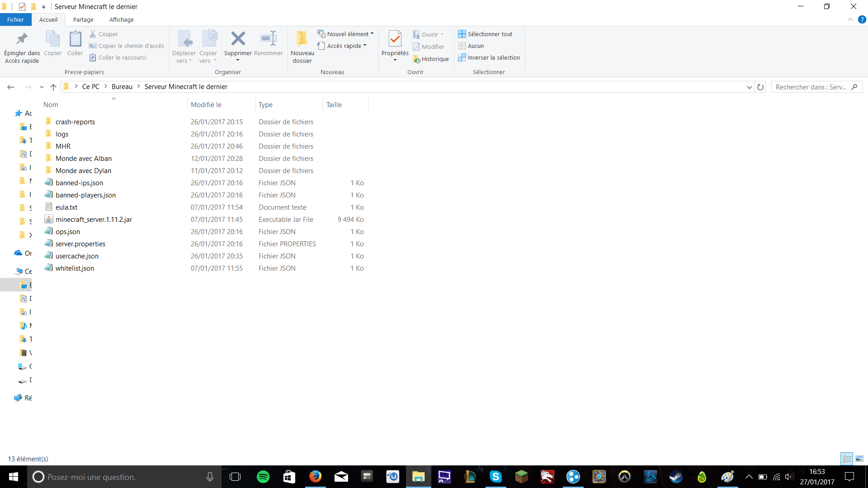
Task: Select the whitelist.json file
Action: coord(75,268)
